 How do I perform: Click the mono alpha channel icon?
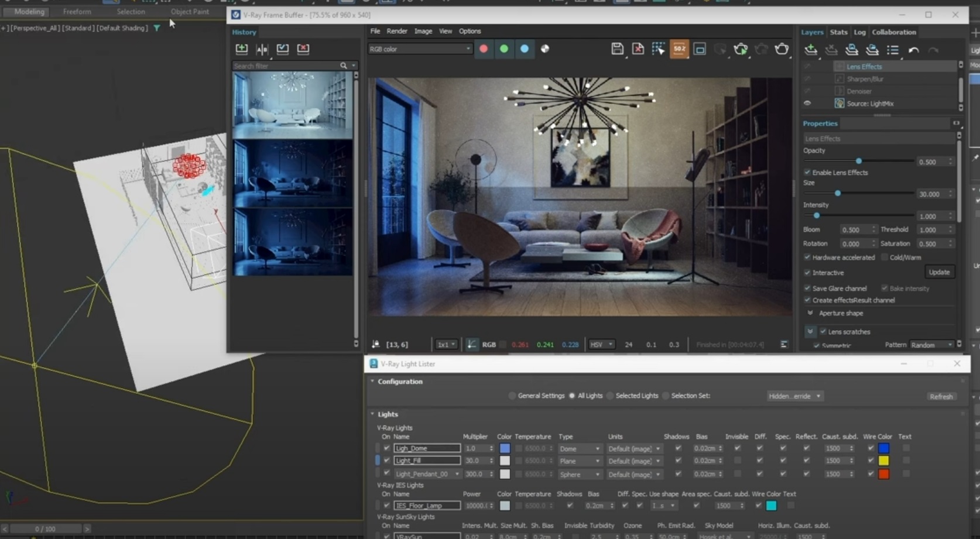[545, 49]
